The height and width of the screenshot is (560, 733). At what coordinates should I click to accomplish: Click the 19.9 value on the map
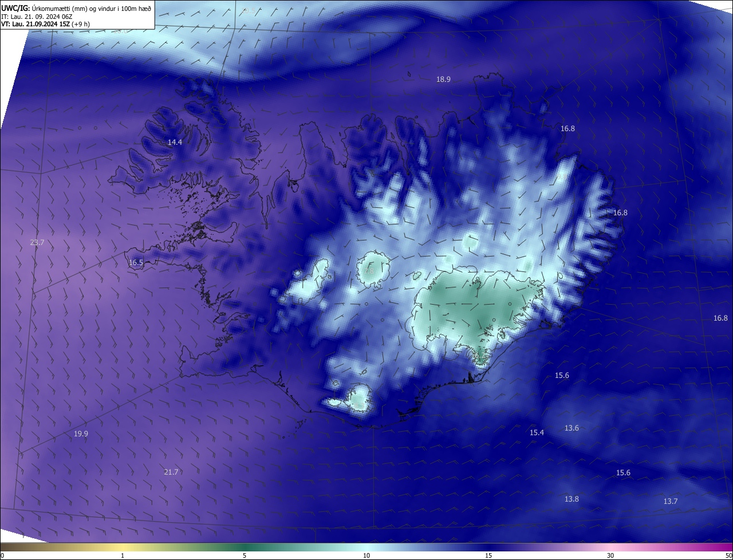point(81,434)
